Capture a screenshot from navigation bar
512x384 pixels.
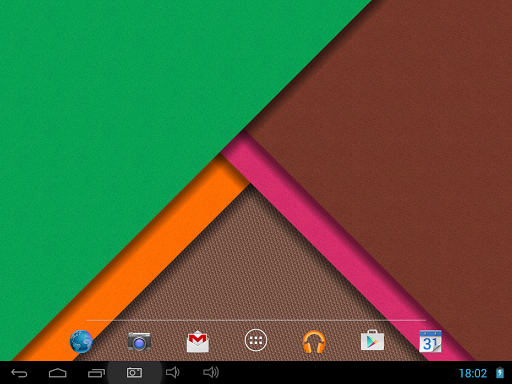coord(134,373)
